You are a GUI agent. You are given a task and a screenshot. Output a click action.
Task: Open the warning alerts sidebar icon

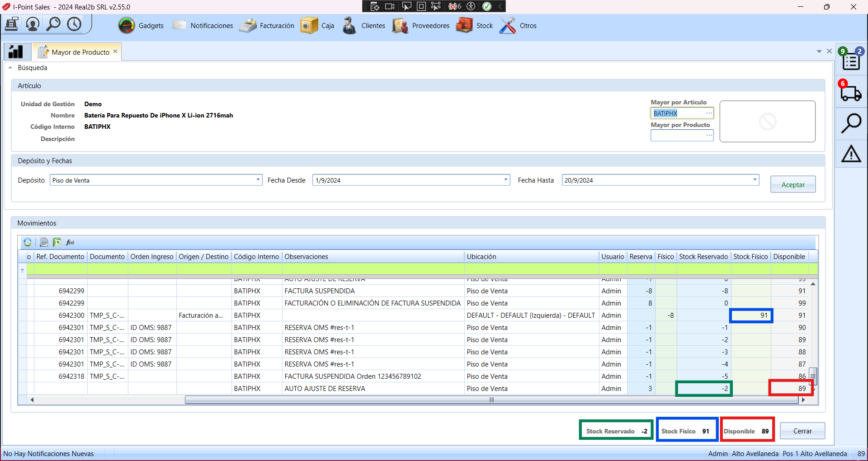tap(851, 154)
